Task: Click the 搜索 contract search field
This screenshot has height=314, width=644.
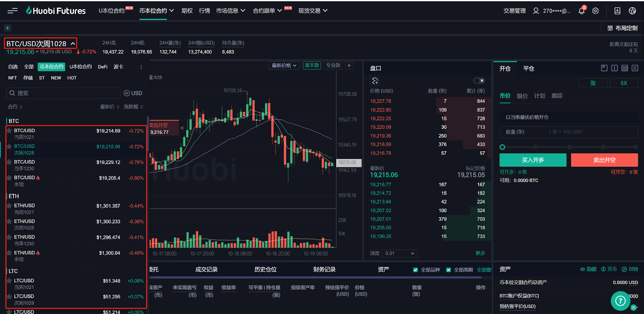Action: click(63, 93)
